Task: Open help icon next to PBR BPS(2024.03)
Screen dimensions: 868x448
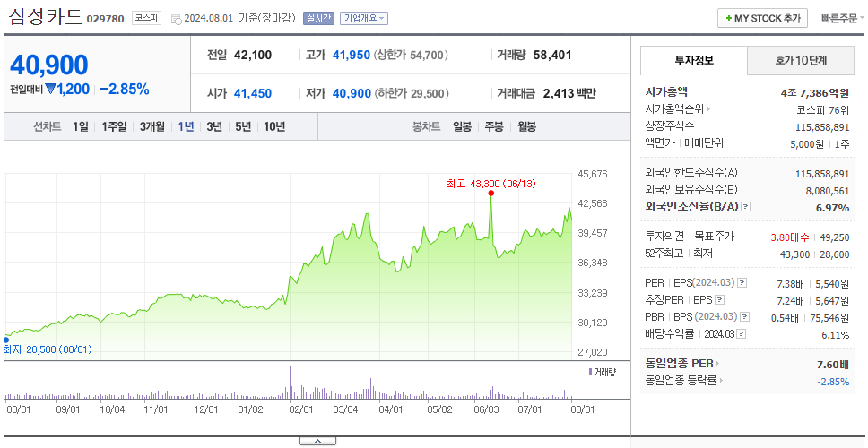Action: pyautogui.click(x=746, y=317)
